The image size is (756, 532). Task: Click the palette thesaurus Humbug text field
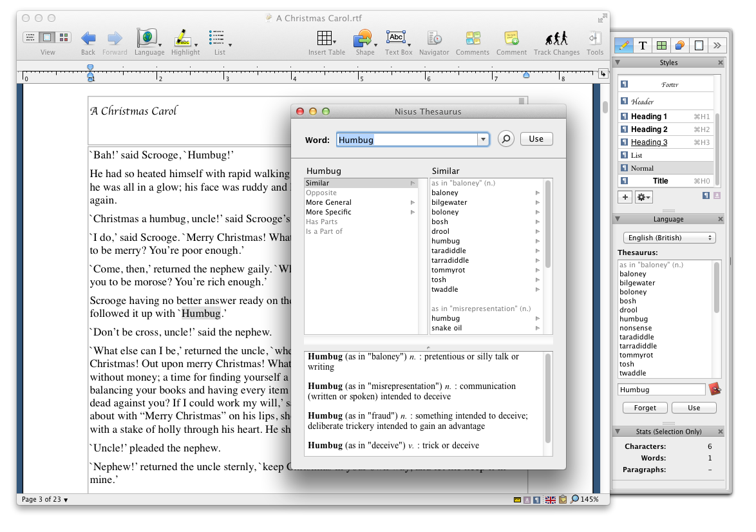coord(661,390)
